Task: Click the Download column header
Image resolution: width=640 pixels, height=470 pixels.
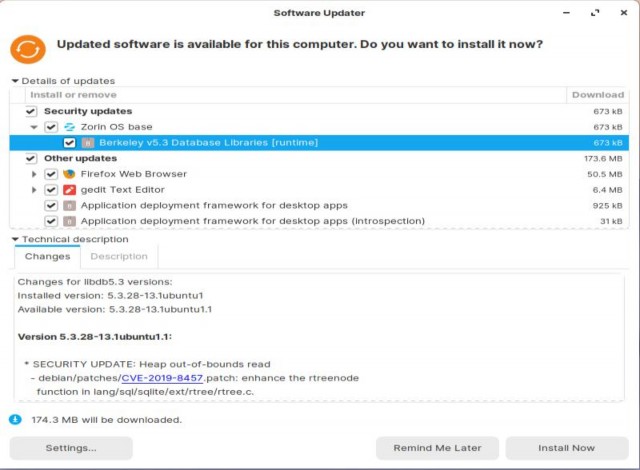Action: coord(598,95)
